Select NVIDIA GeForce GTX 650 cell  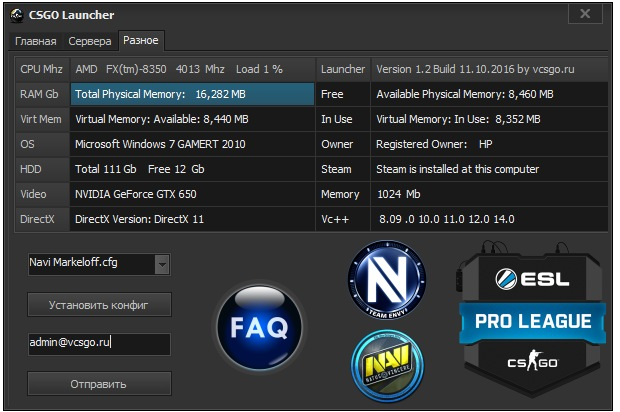pos(193,194)
